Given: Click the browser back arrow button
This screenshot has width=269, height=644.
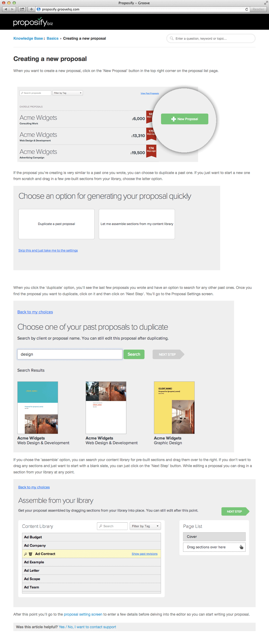Looking at the screenshot, I should click(x=6, y=9).
